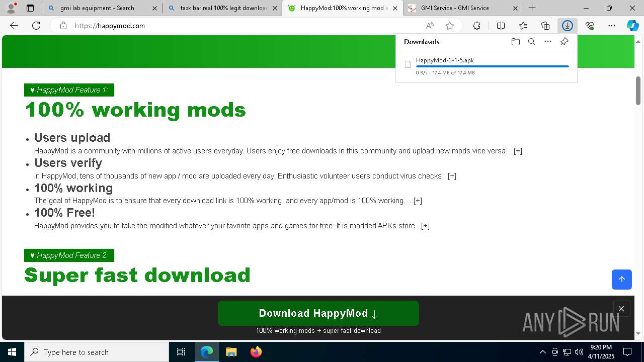Open the Favorites list icon
644x362 pixels.
(523, 26)
